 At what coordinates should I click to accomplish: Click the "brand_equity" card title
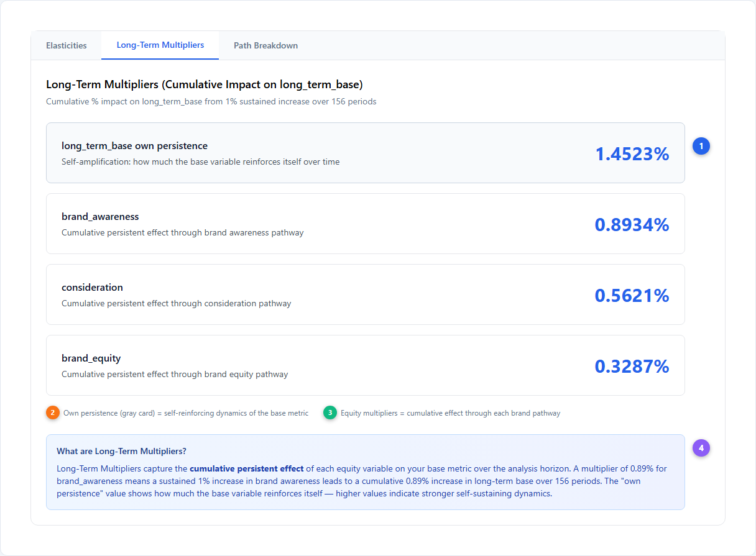pos(91,358)
